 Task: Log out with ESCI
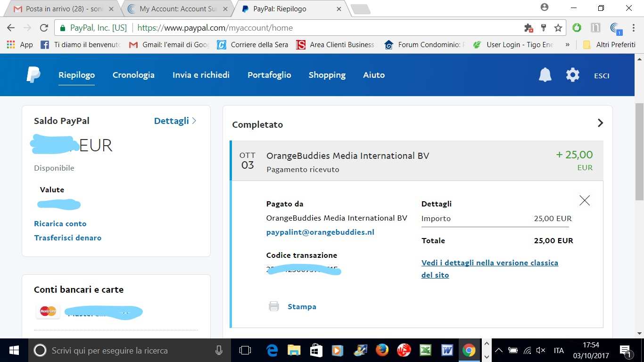pyautogui.click(x=602, y=75)
